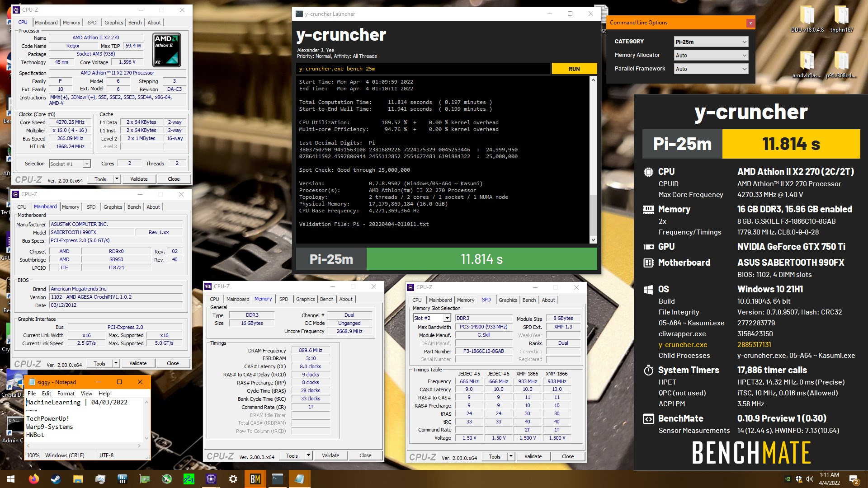Screen dimensions: 868x488
Task: Select the amdvbflas... desktop folder
Action: pos(807,65)
